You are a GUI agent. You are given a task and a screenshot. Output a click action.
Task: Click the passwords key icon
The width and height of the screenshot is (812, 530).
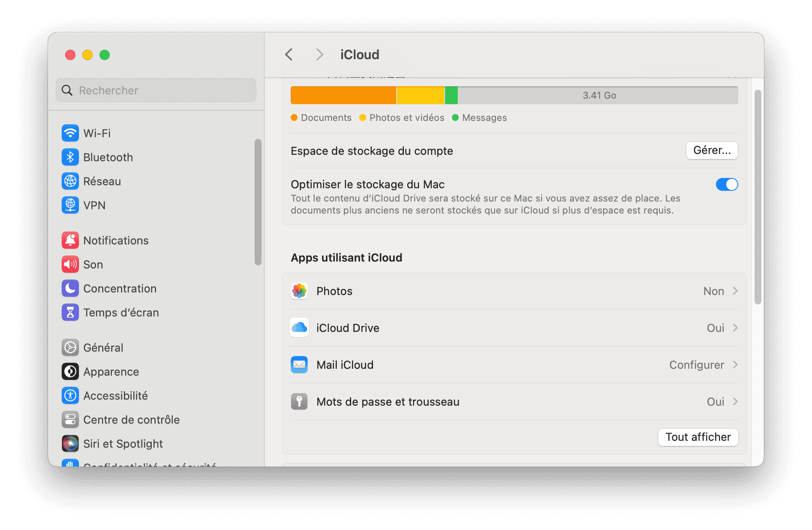point(299,402)
